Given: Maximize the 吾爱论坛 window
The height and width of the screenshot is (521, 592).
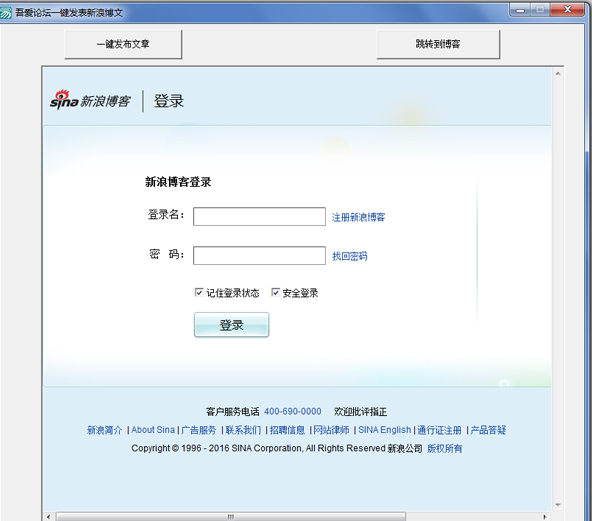Looking at the screenshot, I should pos(540,9).
